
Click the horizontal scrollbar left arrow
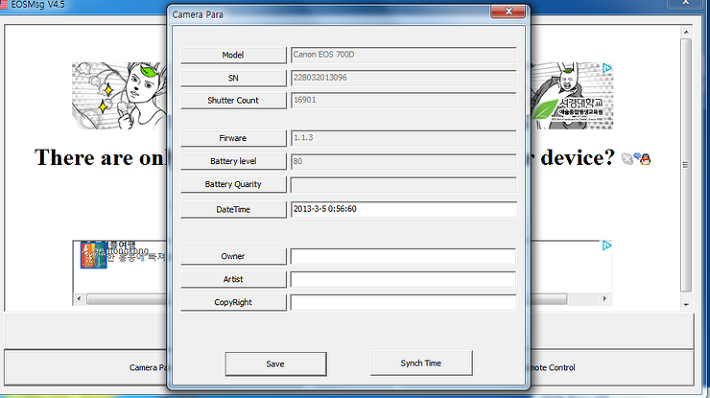79,299
